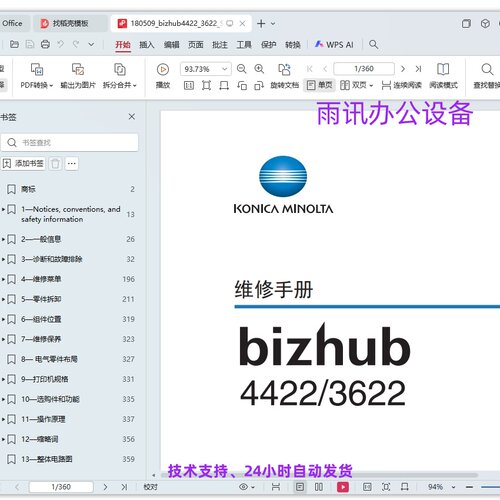Click the fit page icon in ribbon
500x500 pixels.
pos(206,86)
